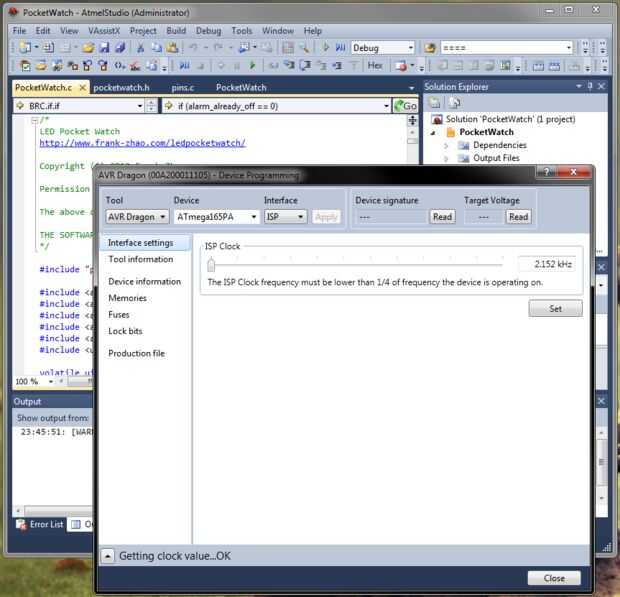The width and height of the screenshot is (620, 597).
Task: Expand the Dependencies tree node
Action: pyautogui.click(x=446, y=145)
